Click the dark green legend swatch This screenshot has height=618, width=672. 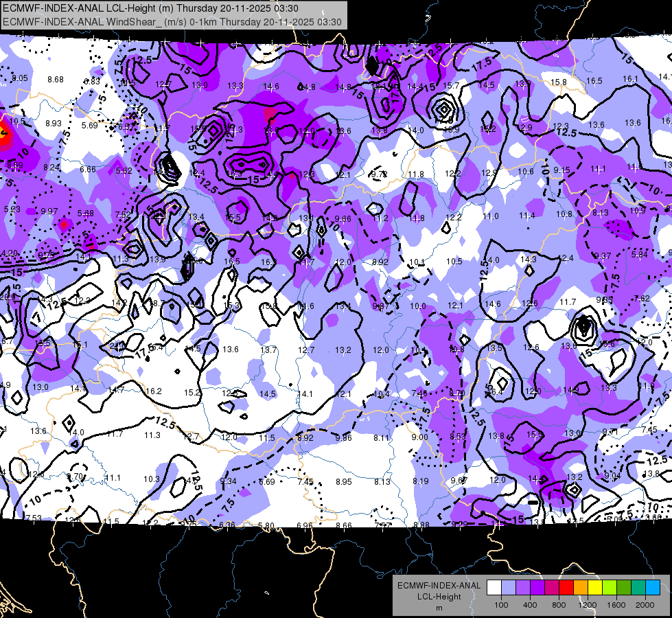pyautogui.click(x=624, y=588)
